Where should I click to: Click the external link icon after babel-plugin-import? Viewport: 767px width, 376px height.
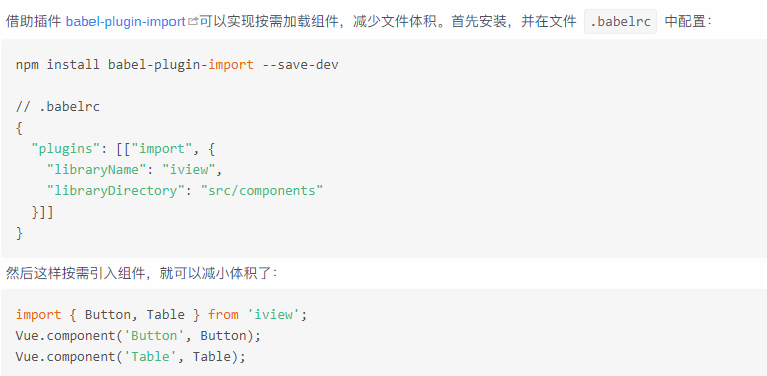click(x=193, y=22)
